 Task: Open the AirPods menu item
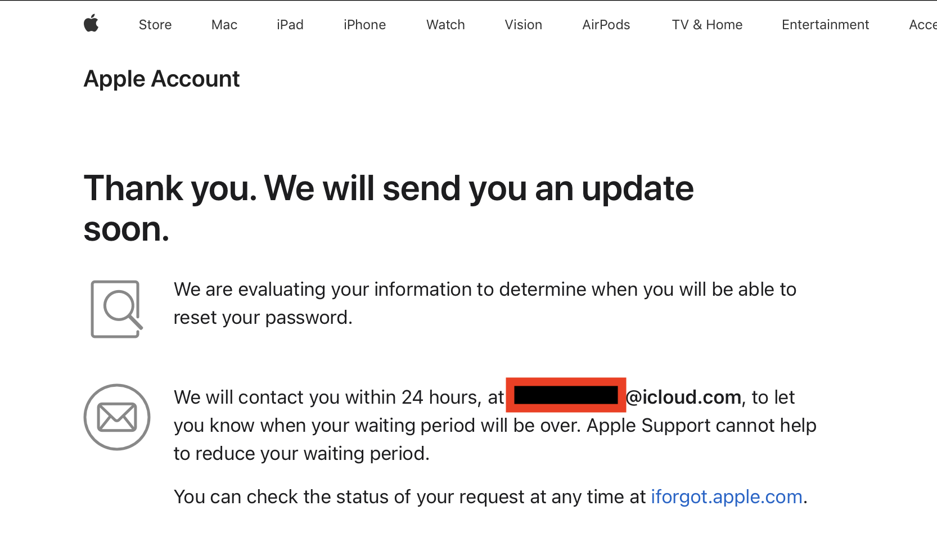click(606, 25)
